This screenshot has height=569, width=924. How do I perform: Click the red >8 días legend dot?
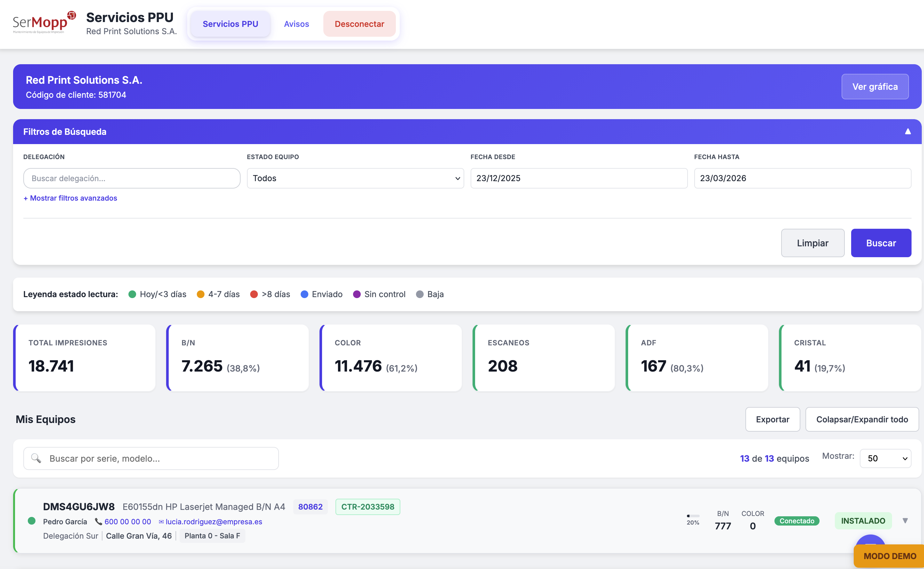254,294
